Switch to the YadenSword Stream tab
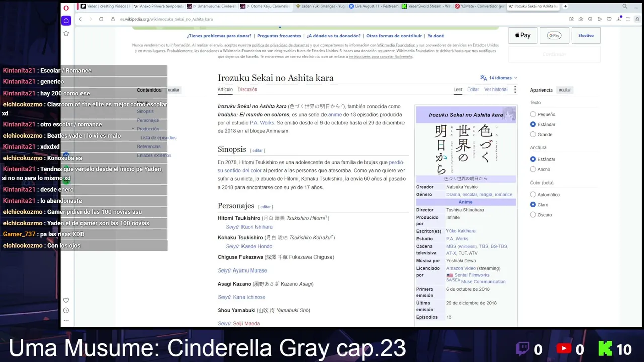 click(426, 6)
